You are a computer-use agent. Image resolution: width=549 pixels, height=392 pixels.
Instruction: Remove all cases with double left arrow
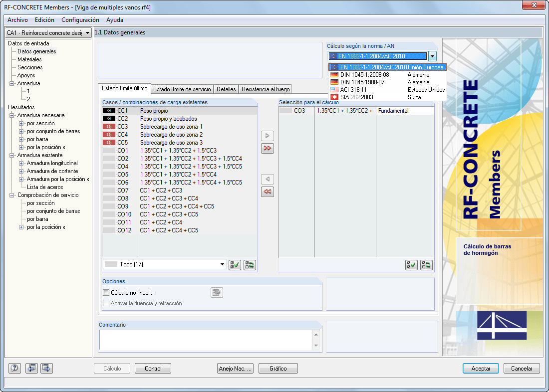point(268,192)
